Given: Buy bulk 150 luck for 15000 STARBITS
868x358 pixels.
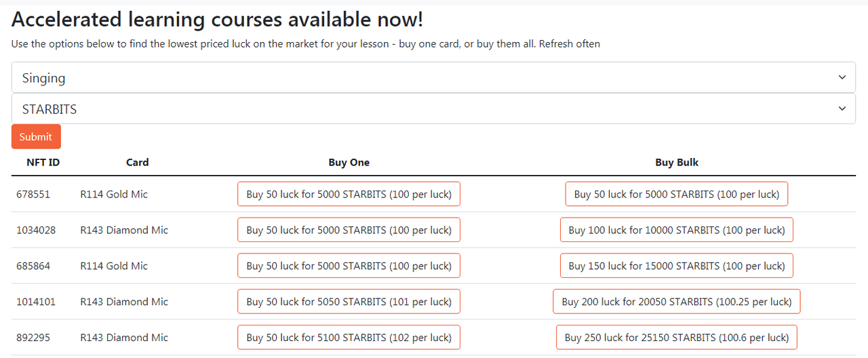Looking at the screenshot, I should (677, 266).
